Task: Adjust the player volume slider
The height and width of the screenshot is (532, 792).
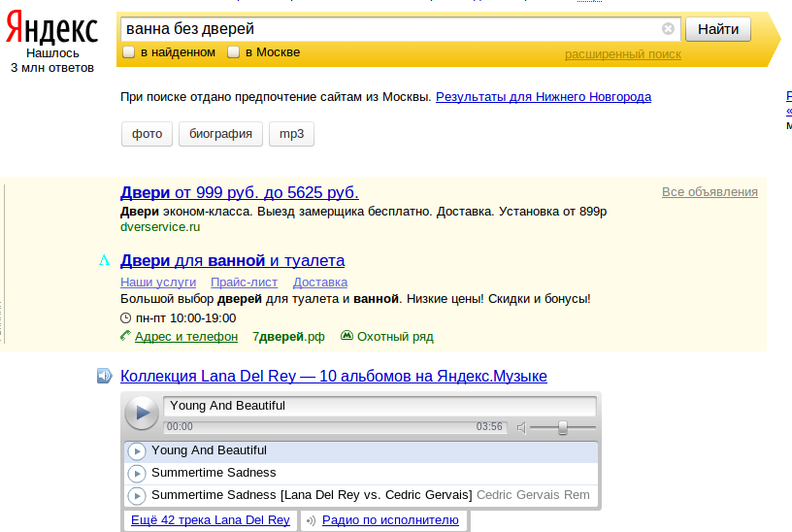Action: (563, 427)
